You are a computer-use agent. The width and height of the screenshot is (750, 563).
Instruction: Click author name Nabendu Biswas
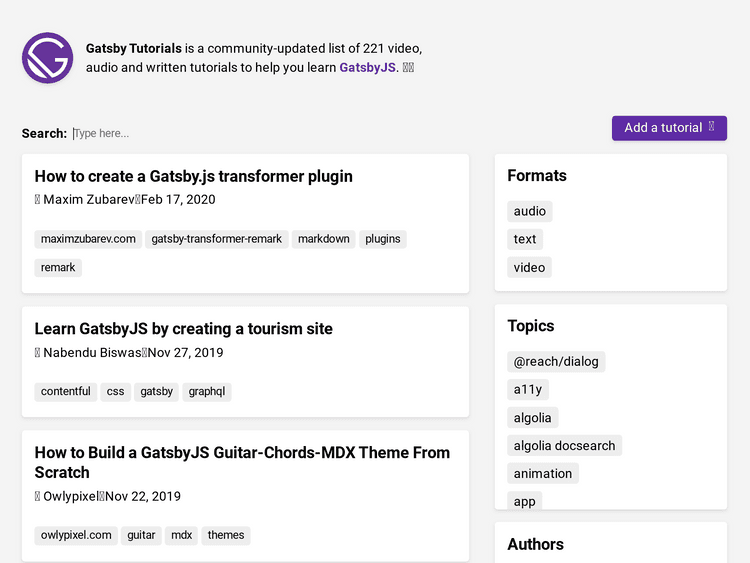pos(92,353)
